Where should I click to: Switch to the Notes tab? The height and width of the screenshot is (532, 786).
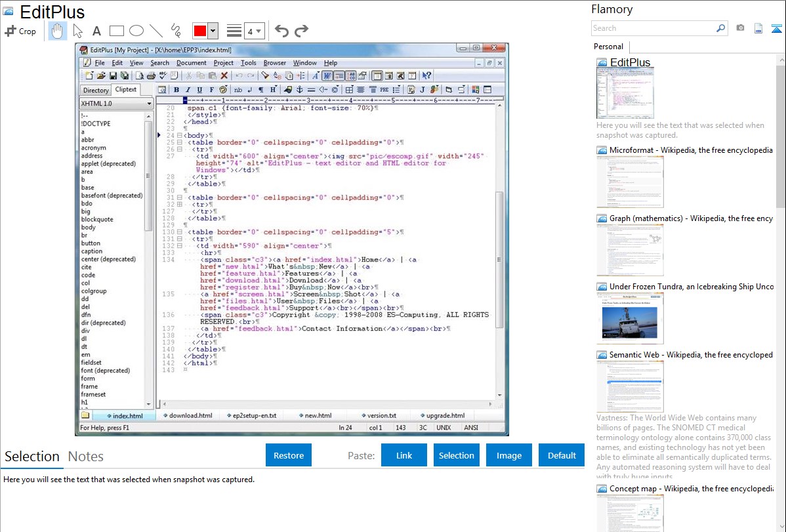pyautogui.click(x=85, y=457)
